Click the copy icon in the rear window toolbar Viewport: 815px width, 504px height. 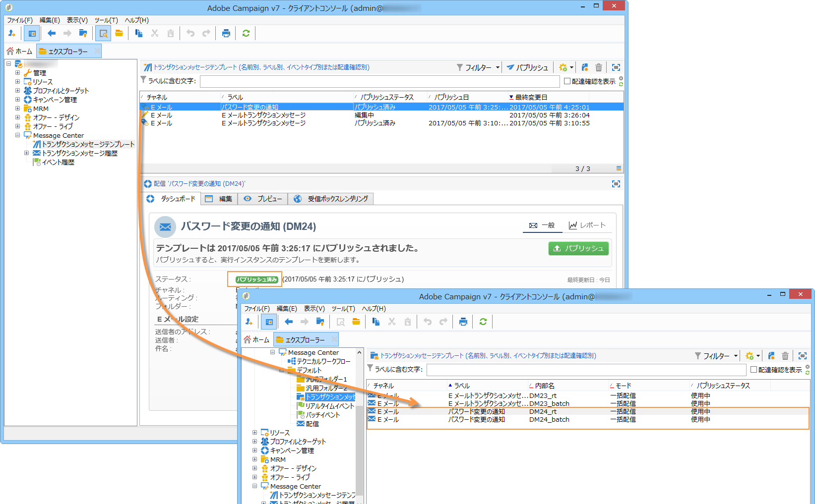(x=139, y=33)
